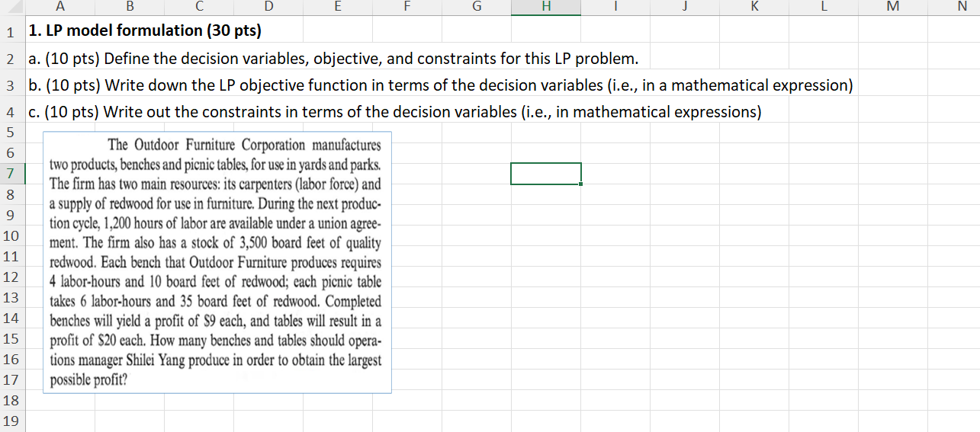
Task: Select column E header
Action: tap(337, 8)
